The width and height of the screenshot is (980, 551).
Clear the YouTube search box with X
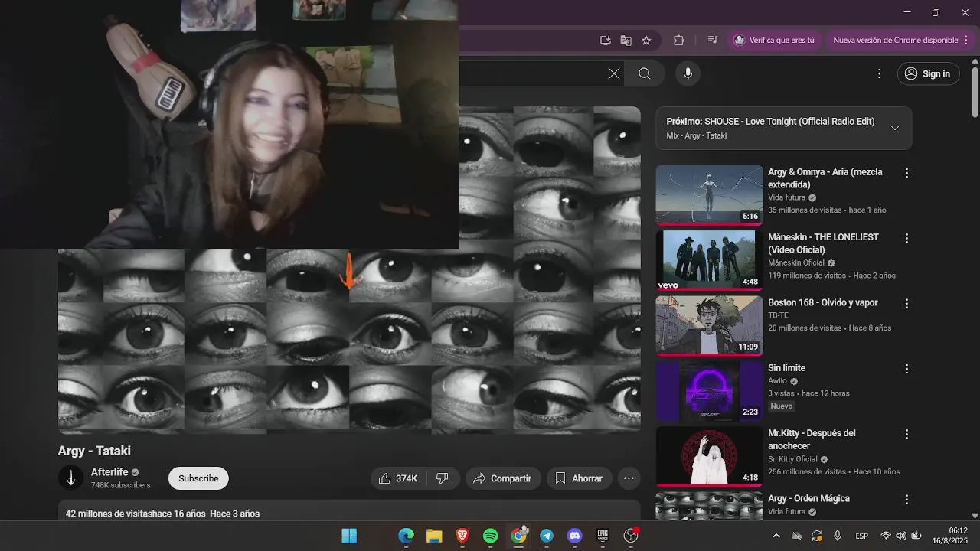614,73
